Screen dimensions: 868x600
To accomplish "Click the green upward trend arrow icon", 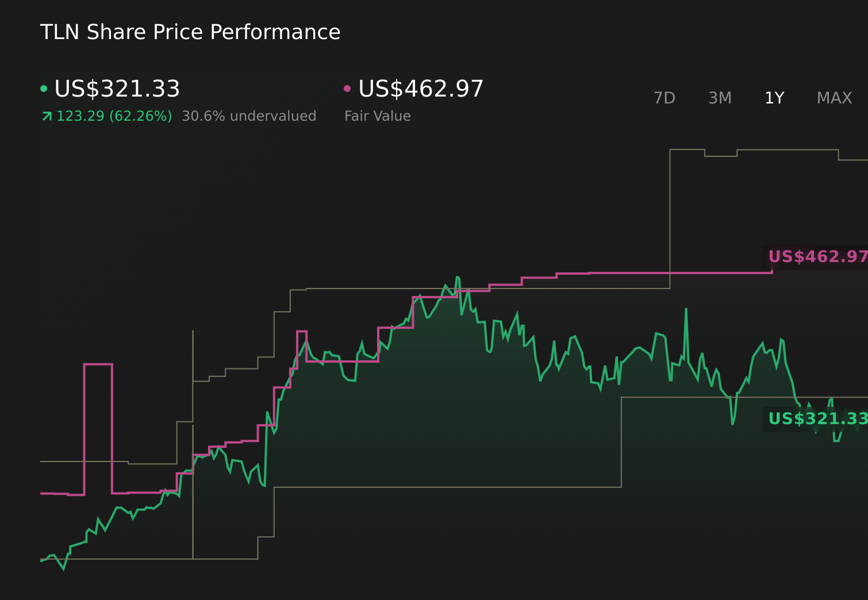I will (x=46, y=116).
